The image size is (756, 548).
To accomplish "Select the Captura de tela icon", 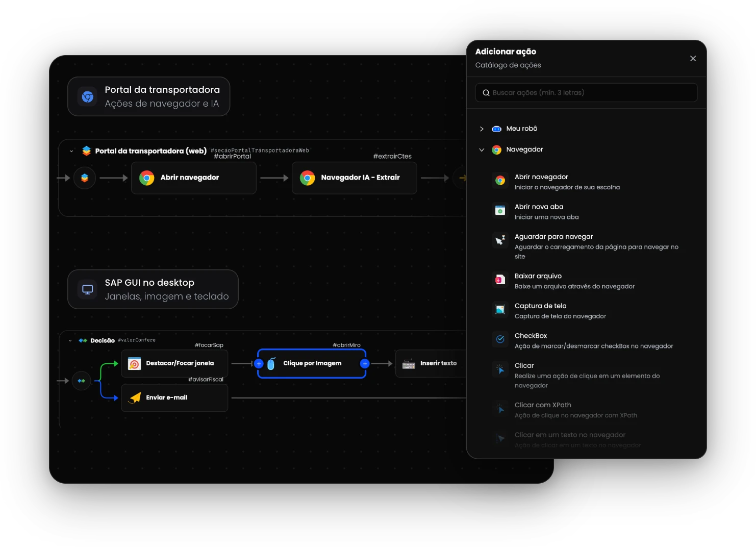I will (x=500, y=309).
